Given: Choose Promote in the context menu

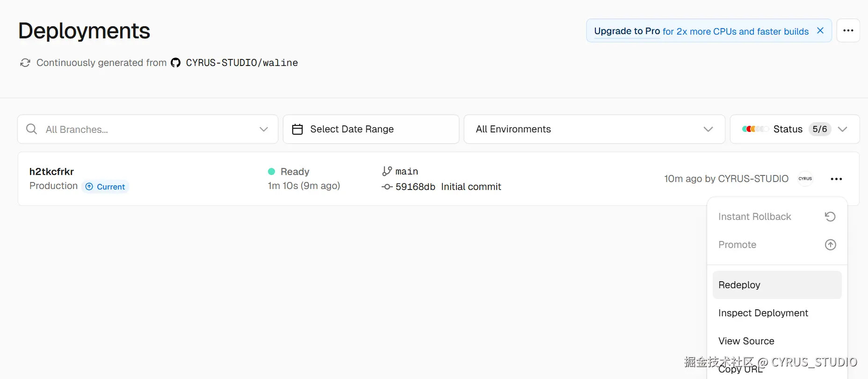Looking at the screenshot, I should (777, 245).
